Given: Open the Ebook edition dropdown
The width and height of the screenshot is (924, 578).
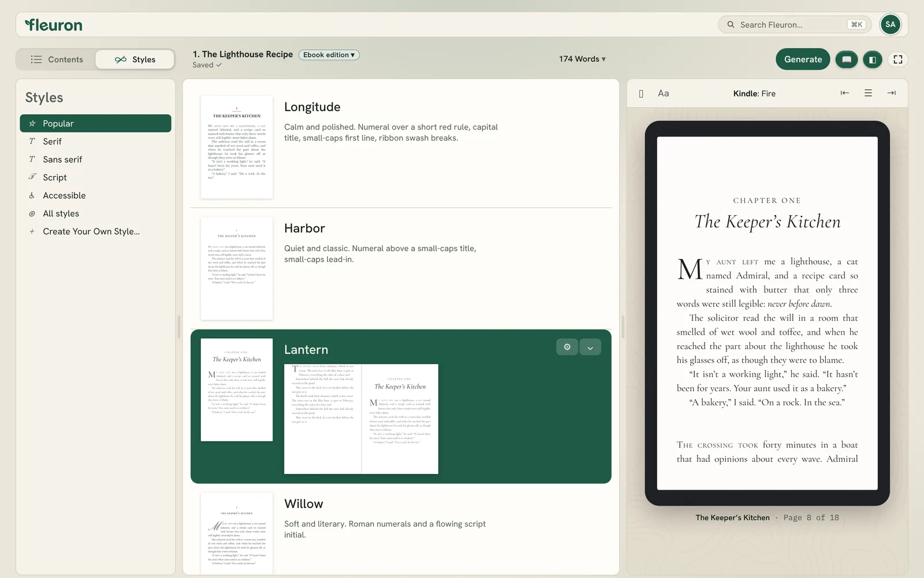Looking at the screenshot, I should pyautogui.click(x=329, y=55).
